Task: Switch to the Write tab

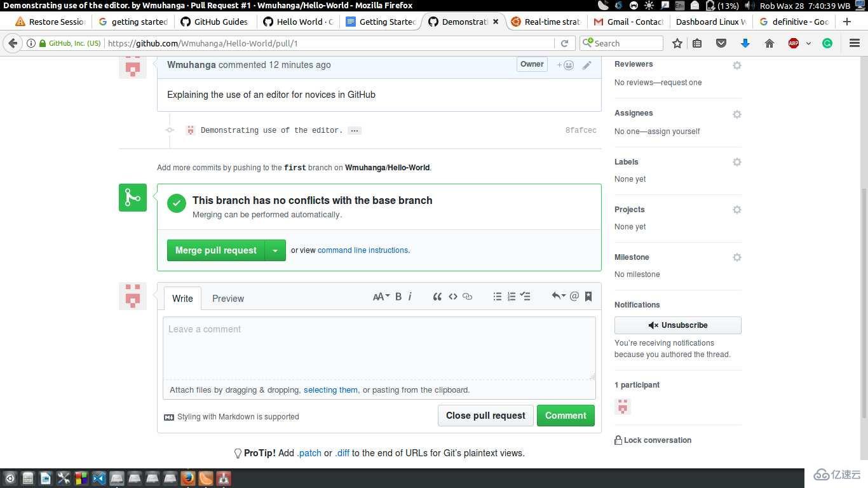Action: tap(182, 298)
